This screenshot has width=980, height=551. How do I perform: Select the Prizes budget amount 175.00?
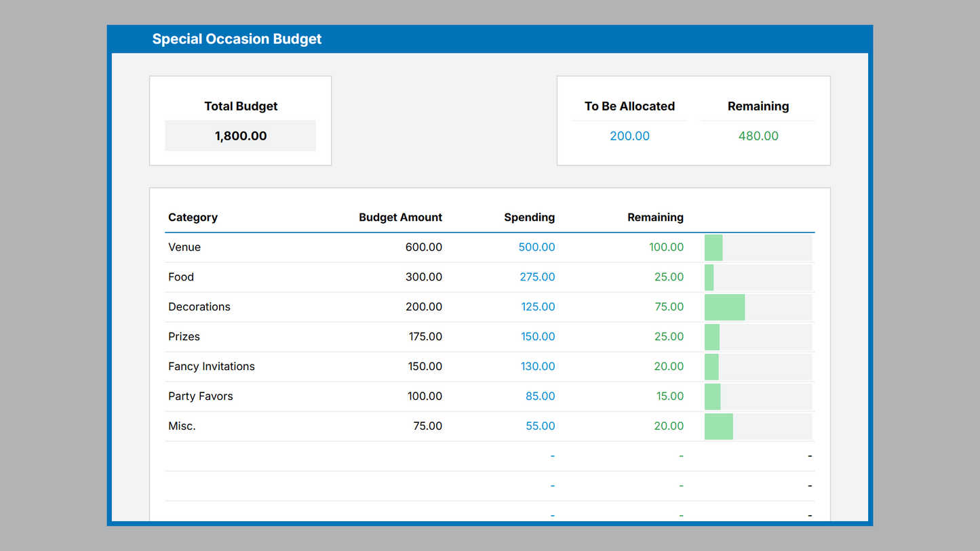[425, 337]
